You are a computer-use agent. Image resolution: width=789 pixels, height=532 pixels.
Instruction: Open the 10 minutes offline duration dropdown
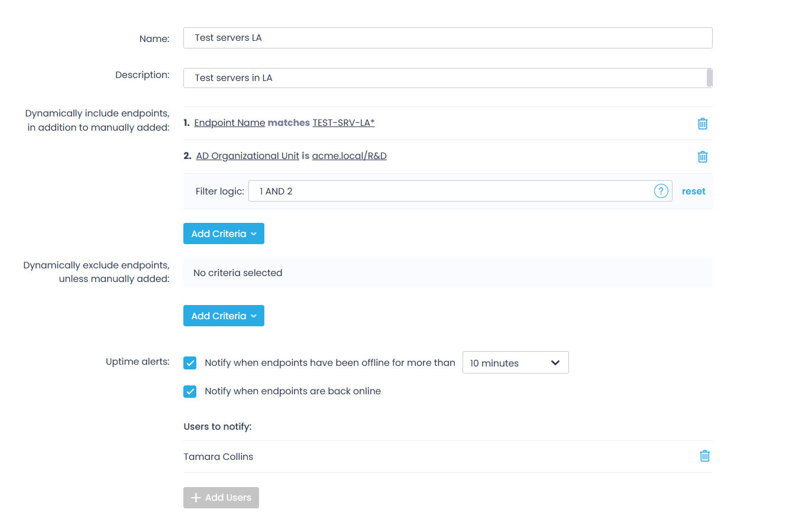[515, 363]
